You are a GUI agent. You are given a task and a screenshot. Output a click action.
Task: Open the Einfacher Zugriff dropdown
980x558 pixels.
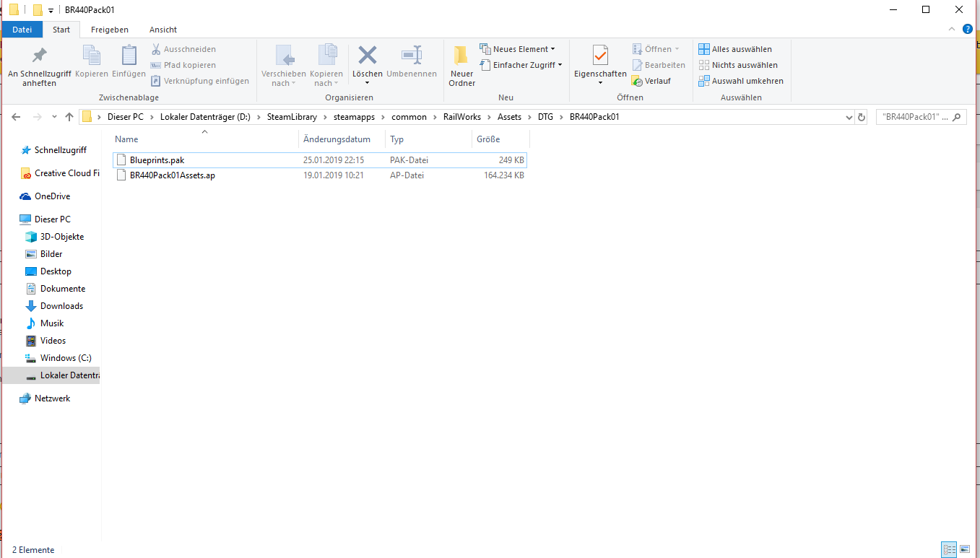coord(521,65)
